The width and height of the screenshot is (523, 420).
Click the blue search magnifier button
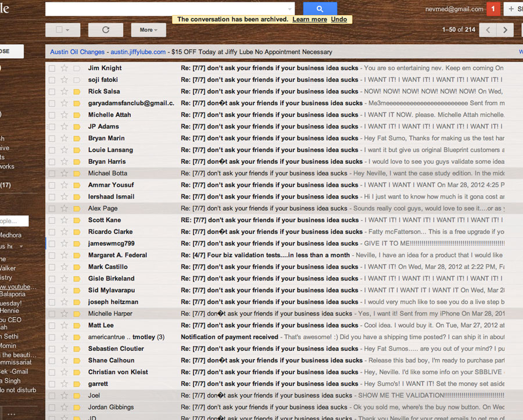320,9
